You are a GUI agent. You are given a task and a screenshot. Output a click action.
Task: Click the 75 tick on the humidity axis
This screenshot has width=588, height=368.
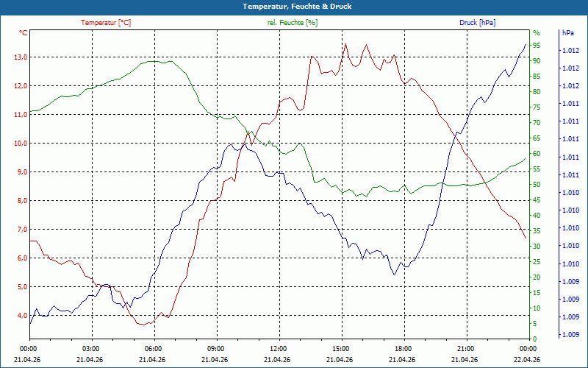click(537, 107)
